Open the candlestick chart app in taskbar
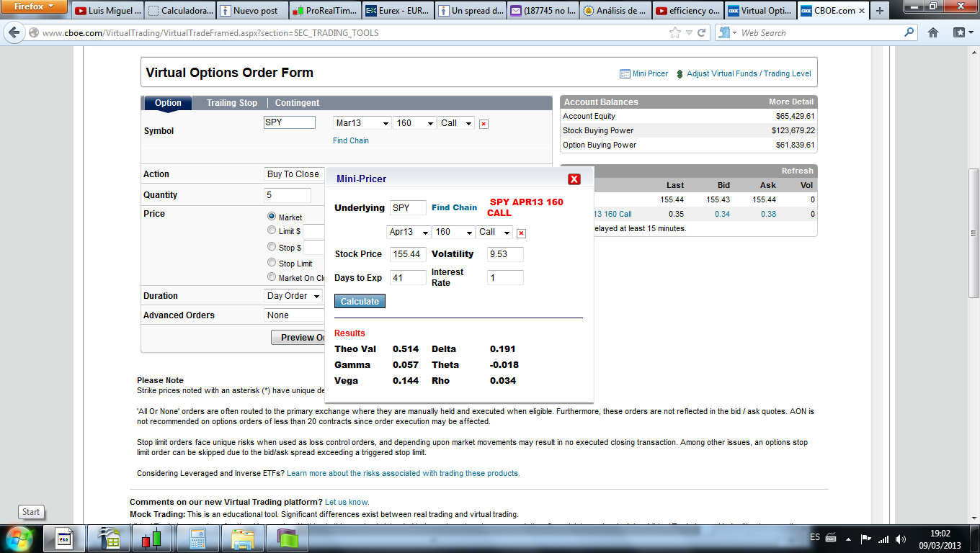Viewport: 980px width, 553px height. (x=151, y=539)
